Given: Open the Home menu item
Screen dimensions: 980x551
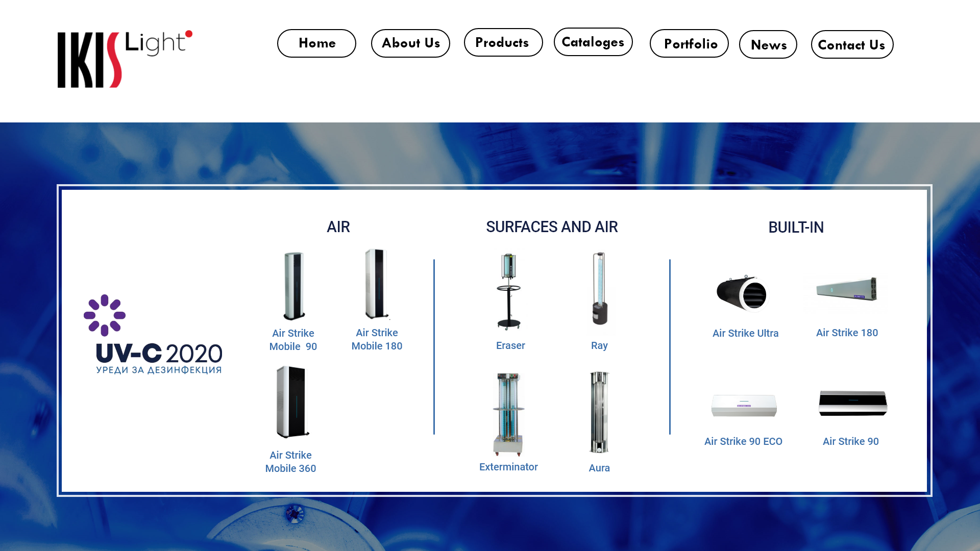Looking at the screenshot, I should [316, 43].
